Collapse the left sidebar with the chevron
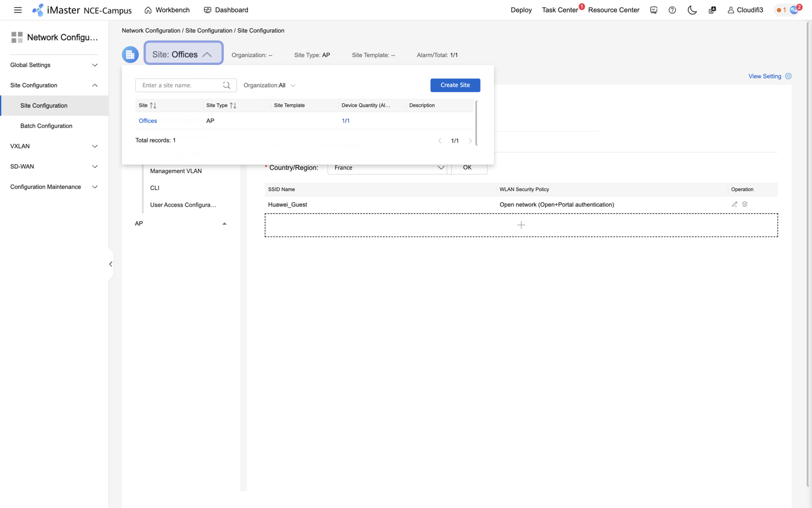The width and height of the screenshot is (812, 508). tap(110, 264)
